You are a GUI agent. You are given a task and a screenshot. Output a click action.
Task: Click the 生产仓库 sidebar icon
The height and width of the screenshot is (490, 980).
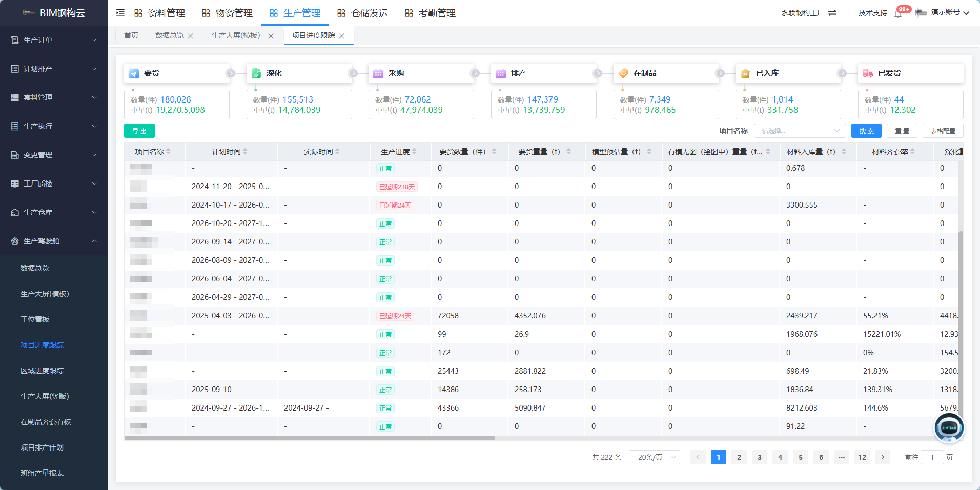15,212
